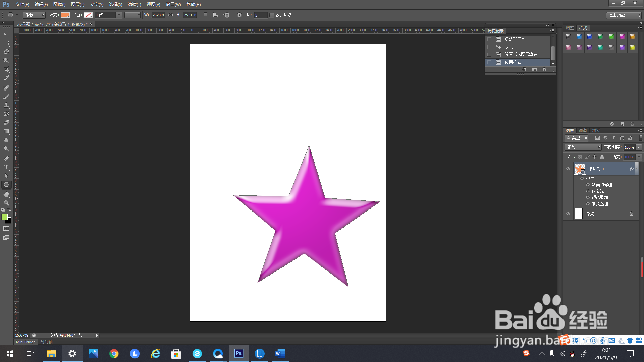Select the Zoom tool
Viewport: 644px width, 362px height.
[x=6, y=203]
